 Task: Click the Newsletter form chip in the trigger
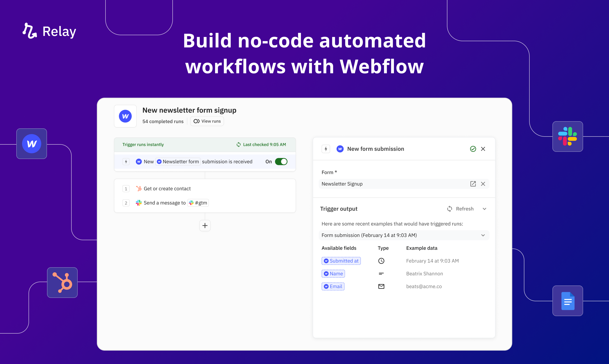(178, 161)
